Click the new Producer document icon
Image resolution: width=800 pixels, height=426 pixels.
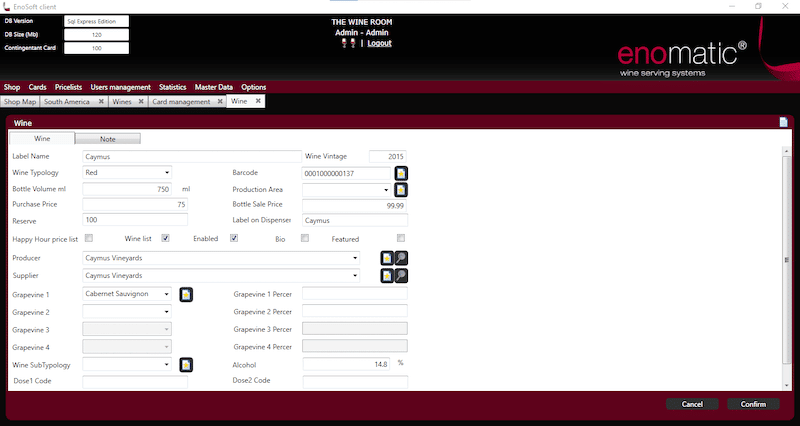(x=387, y=258)
